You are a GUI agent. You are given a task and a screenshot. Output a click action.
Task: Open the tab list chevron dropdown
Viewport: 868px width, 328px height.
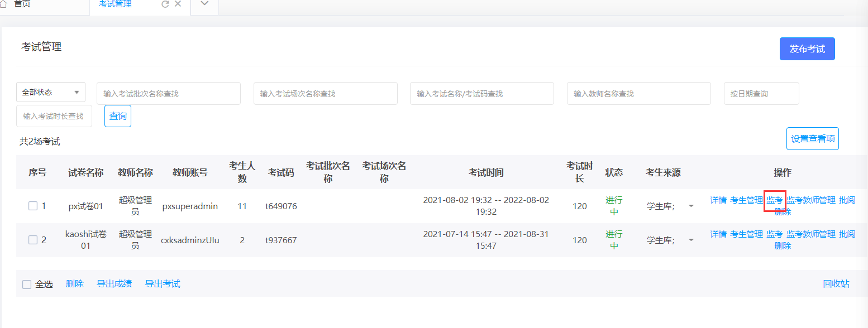pyautogui.click(x=204, y=4)
